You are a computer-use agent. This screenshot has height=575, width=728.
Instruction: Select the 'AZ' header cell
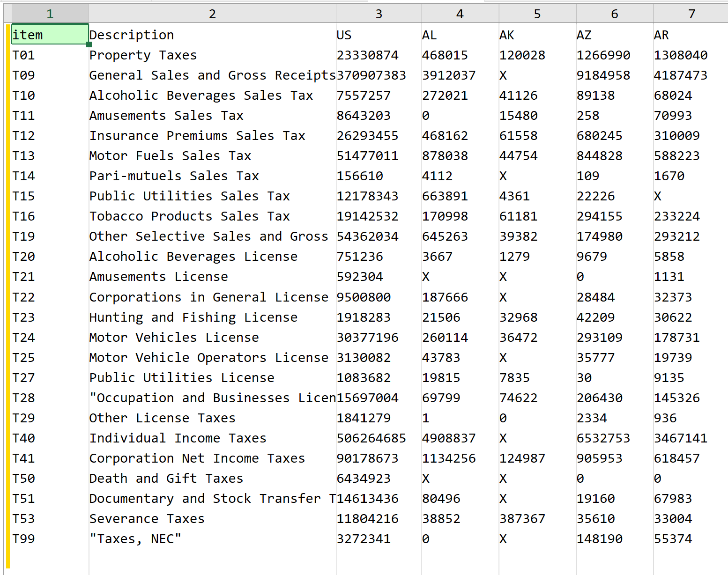click(x=615, y=35)
